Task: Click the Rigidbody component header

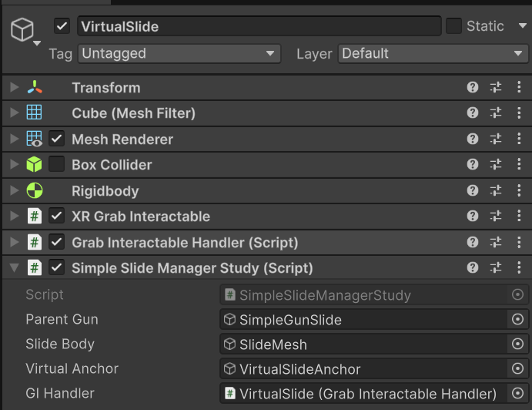Action: click(x=105, y=191)
